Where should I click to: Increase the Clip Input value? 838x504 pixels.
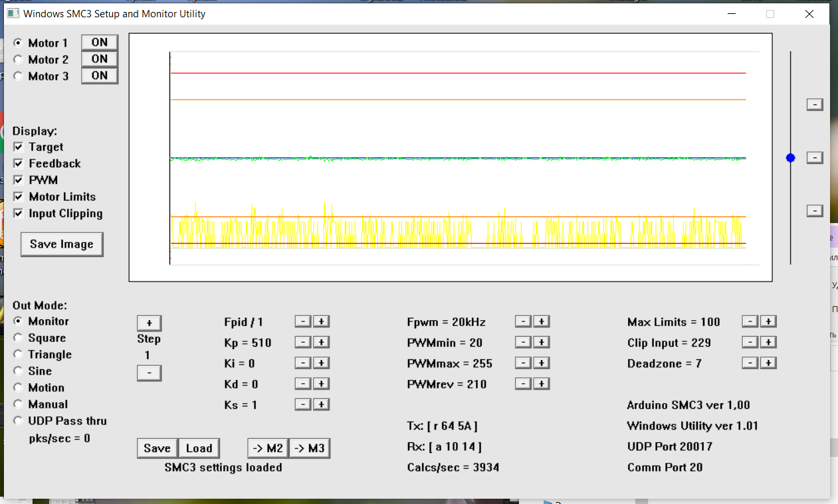click(x=768, y=342)
